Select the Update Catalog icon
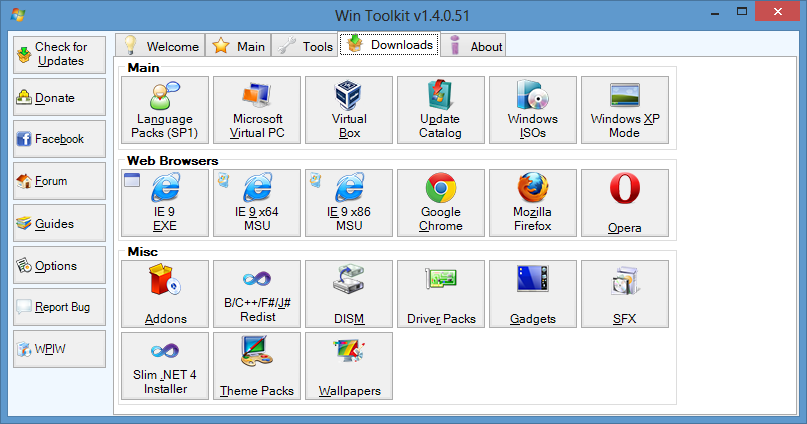Screen dimensions: 807x424 440,112
